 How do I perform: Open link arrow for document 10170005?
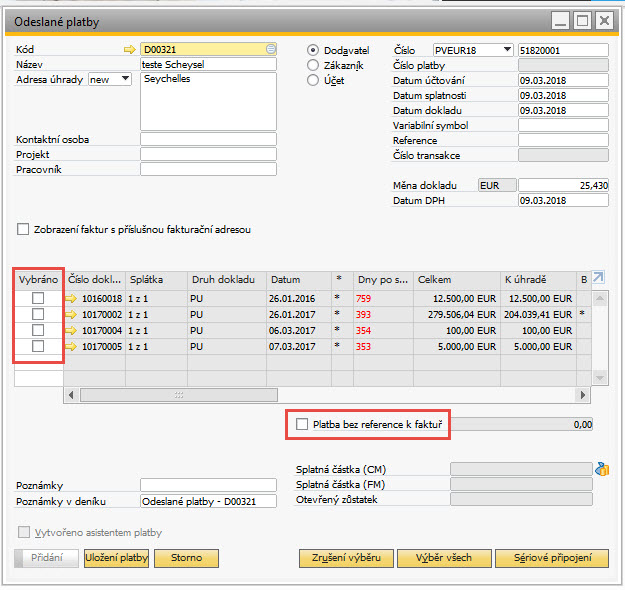71,346
